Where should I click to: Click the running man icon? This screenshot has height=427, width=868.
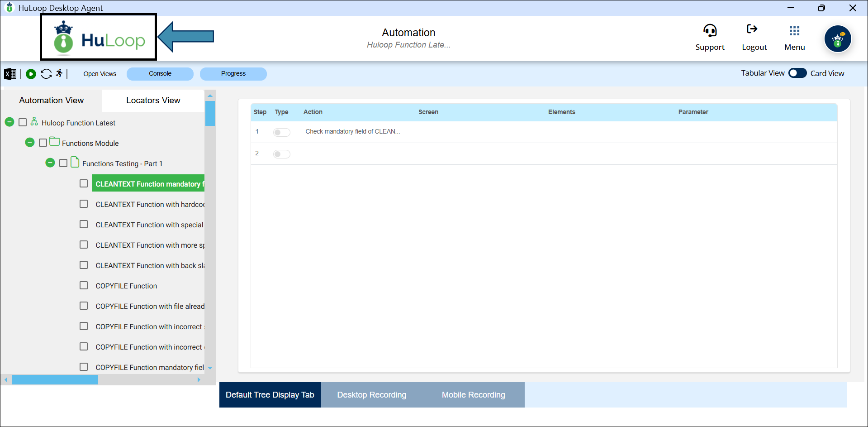(x=59, y=73)
